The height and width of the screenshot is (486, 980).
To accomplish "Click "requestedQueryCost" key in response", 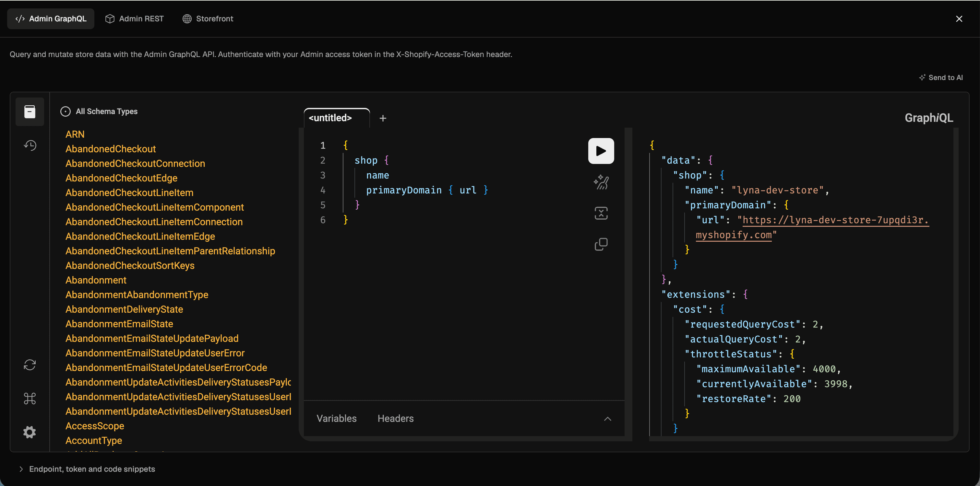I will (x=742, y=324).
